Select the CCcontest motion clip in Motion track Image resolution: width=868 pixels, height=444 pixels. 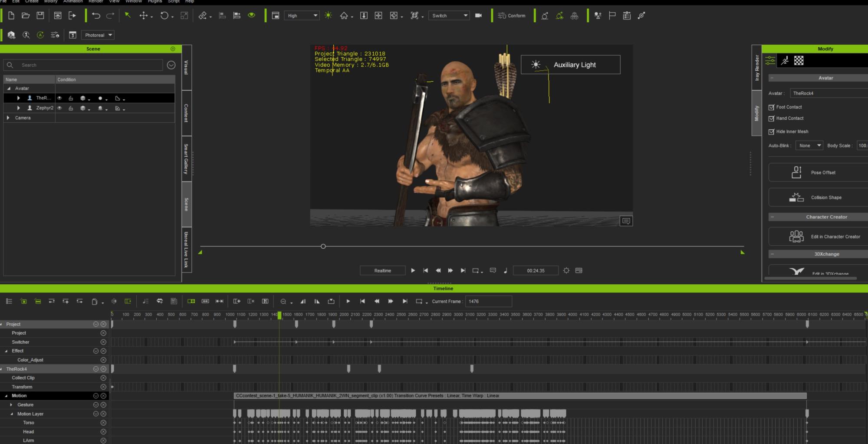520,396
